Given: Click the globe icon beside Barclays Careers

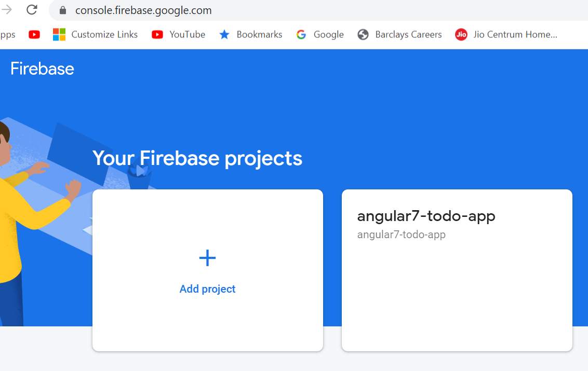Looking at the screenshot, I should pyautogui.click(x=364, y=35).
